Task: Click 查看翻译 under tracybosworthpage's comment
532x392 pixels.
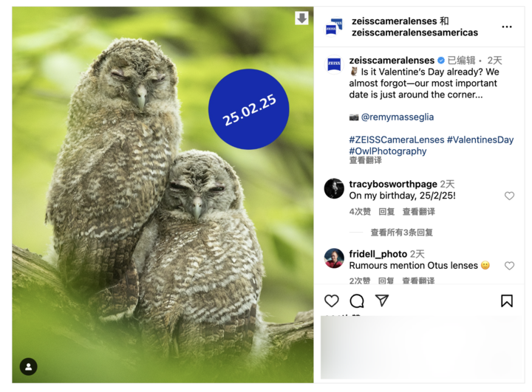Action: [x=419, y=212]
